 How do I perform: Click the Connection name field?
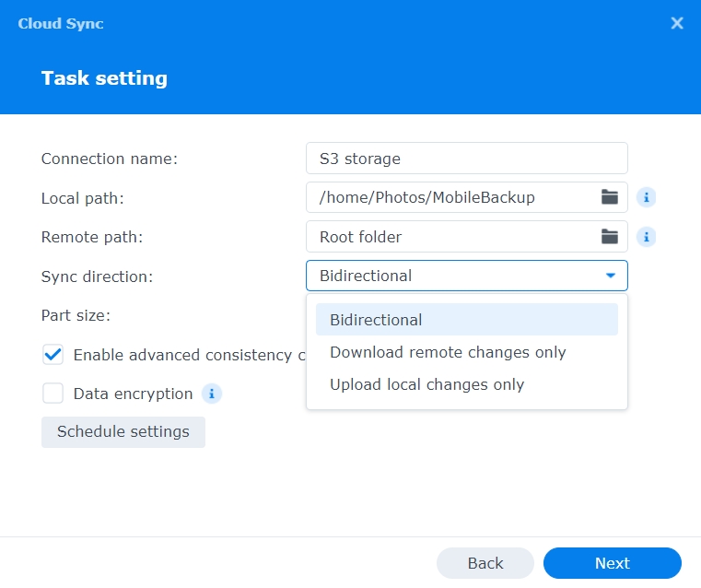pyautogui.click(x=466, y=159)
